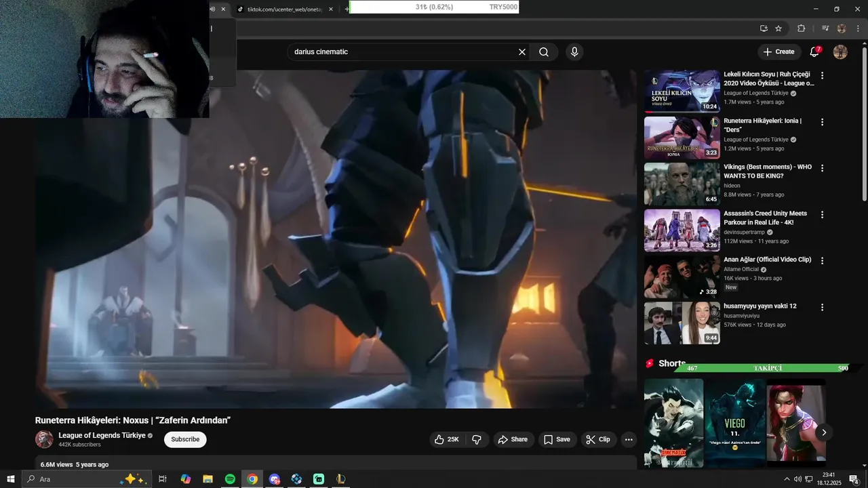Open husamyuyu yayın vakti 12 thumbnail
The image size is (868, 488).
682,323
